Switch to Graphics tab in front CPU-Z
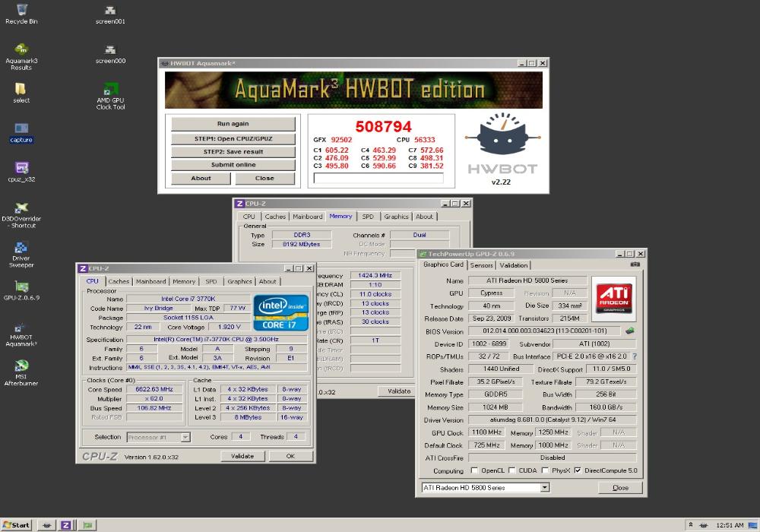This screenshot has height=532, width=760. pyautogui.click(x=239, y=281)
